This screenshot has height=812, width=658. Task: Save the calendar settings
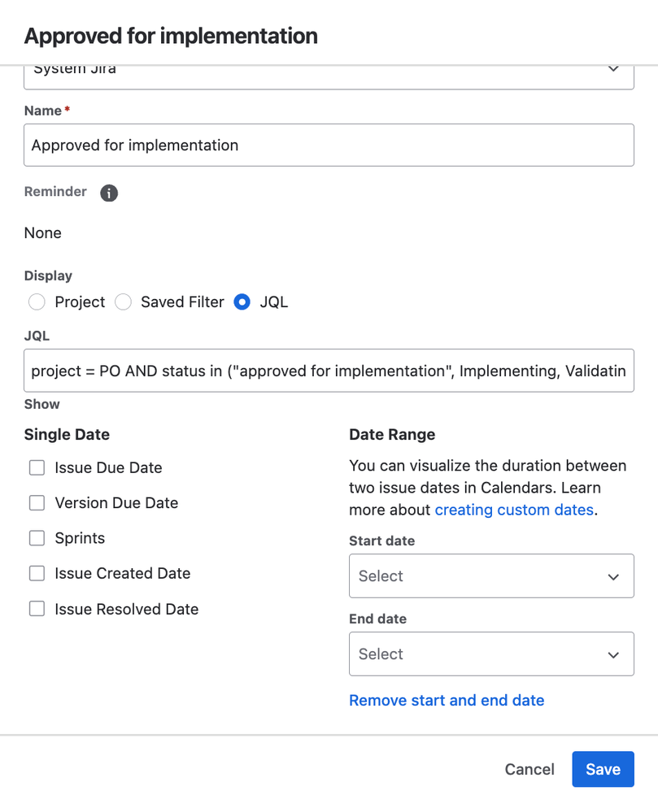[x=603, y=769]
